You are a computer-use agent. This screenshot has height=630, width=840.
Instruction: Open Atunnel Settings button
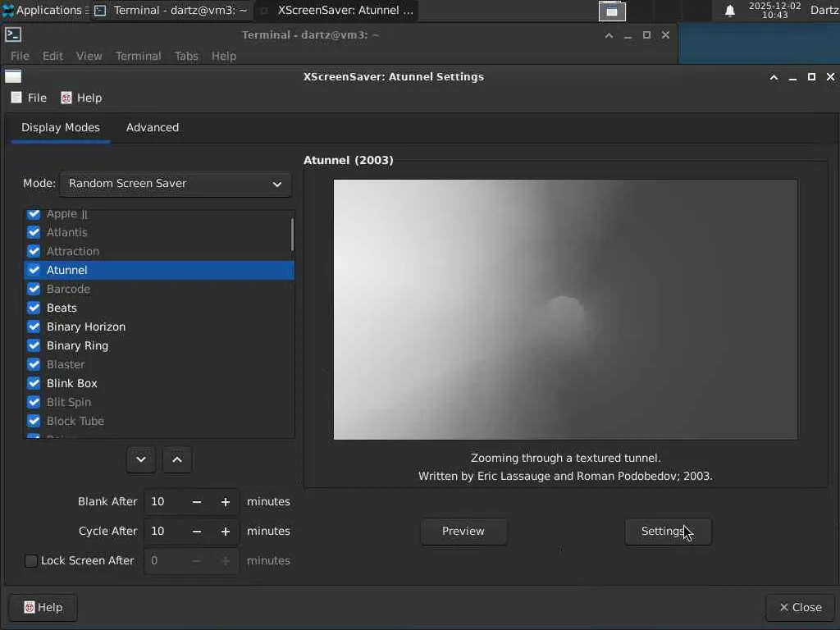click(x=668, y=532)
